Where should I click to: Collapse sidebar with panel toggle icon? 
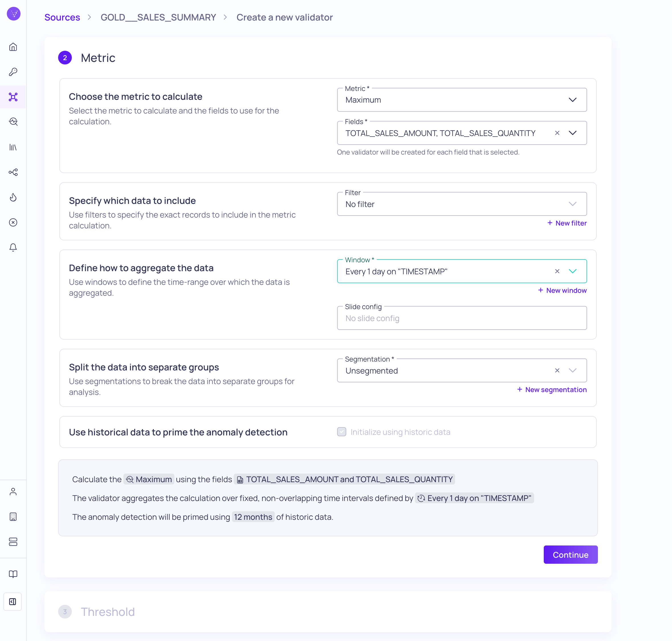click(13, 602)
